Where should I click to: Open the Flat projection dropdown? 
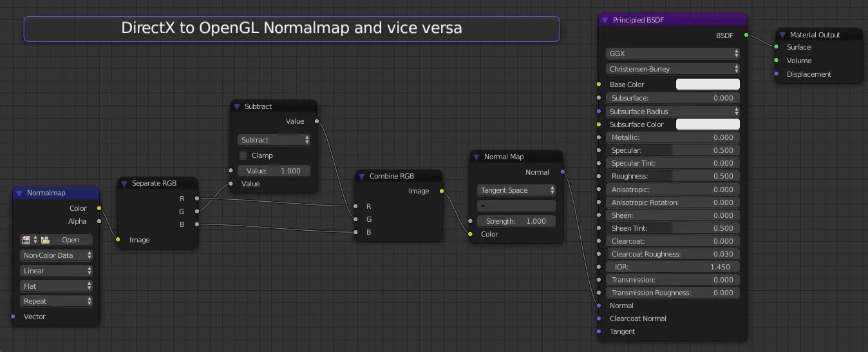(x=57, y=286)
